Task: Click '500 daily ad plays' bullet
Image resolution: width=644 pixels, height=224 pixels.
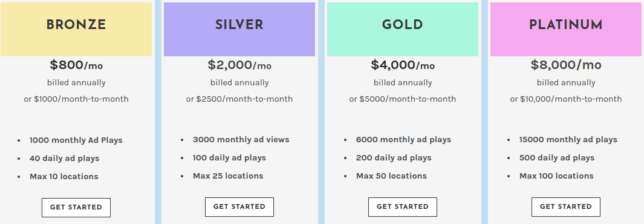Action: pyautogui.click(x=557, y=158)
